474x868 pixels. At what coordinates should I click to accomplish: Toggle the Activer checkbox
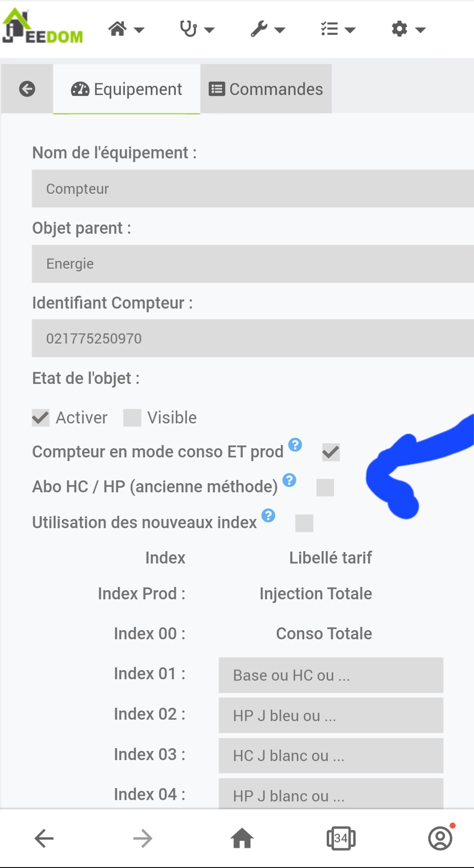(x=40, y=418)
